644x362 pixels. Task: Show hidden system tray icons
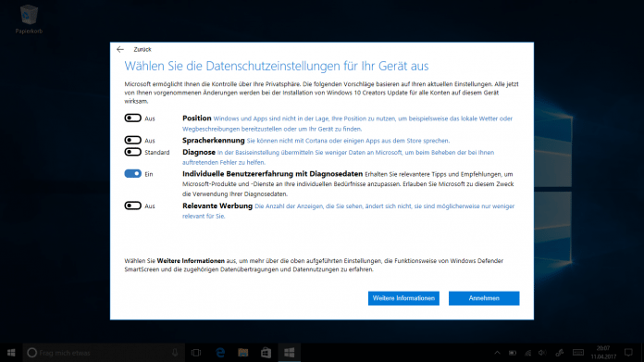tap(497, 353)
